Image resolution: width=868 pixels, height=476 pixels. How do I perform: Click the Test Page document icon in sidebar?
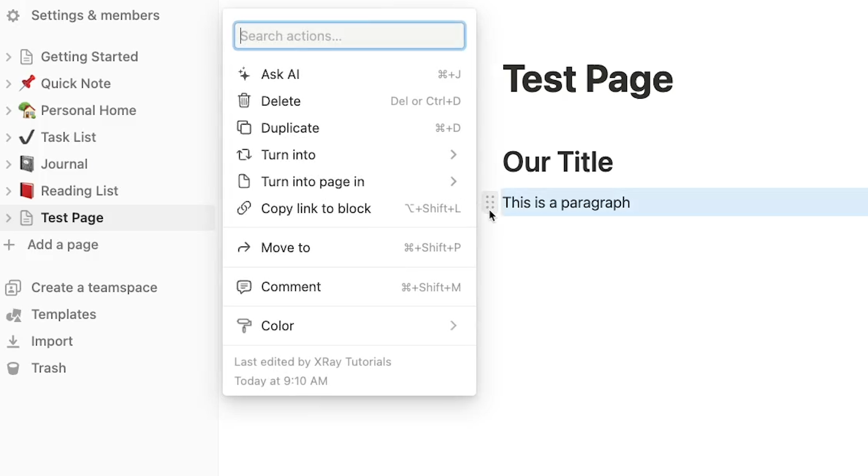(x=26, y=218)
